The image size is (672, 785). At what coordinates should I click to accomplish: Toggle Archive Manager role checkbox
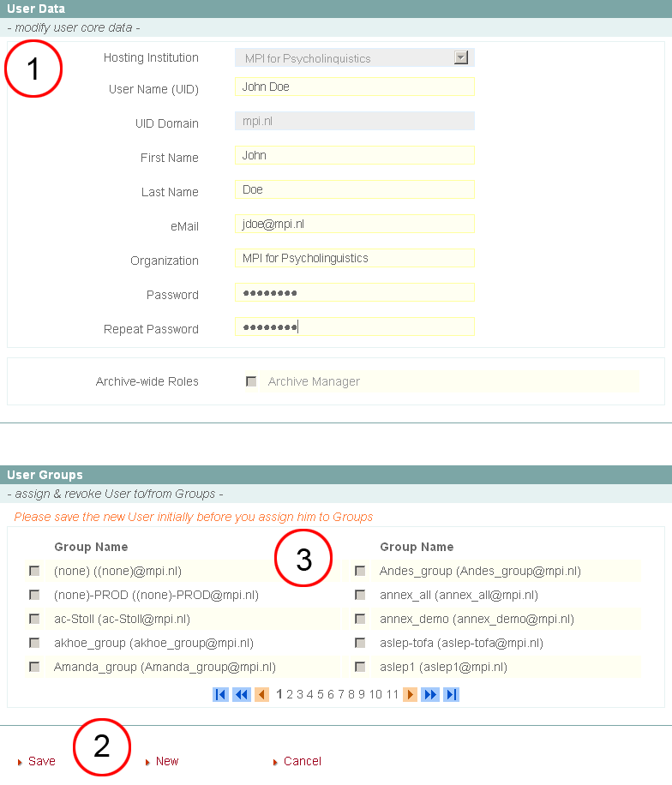click(251, 381)
